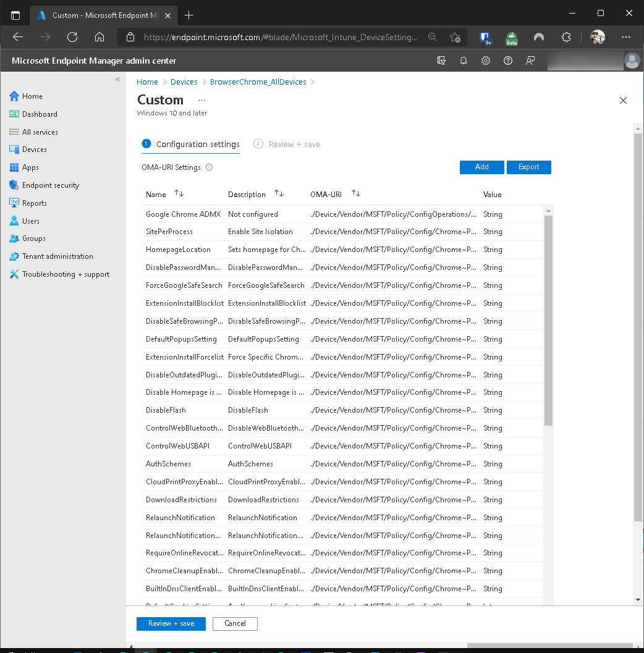Click the Export button
The height and width of the screenshot is (653, 644).
(x=528, y=167)
